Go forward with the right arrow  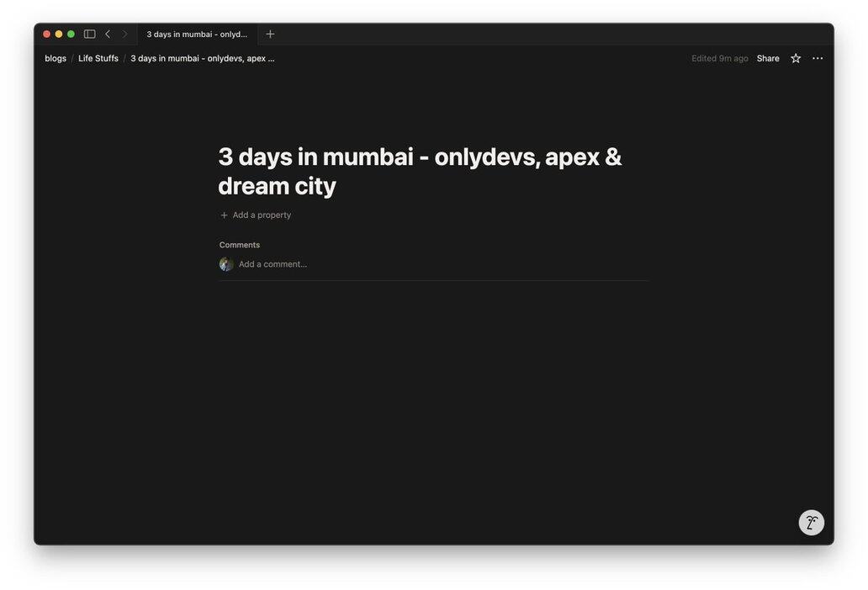coord(124,35)
